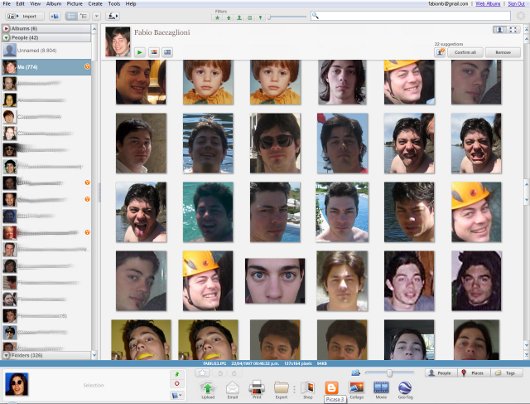Viewport: 530px width, 404px height.
Task: Clear the photo tray
Action: (177, 384)
